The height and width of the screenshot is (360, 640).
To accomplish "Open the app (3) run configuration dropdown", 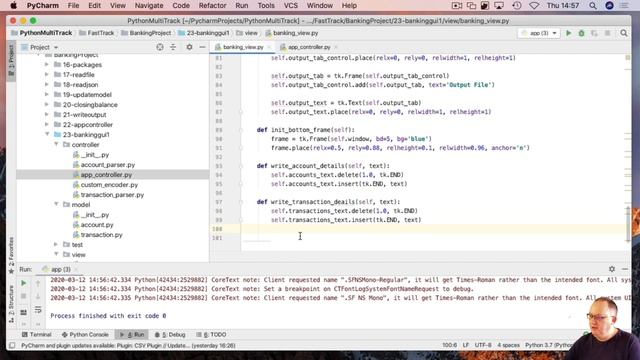I will 539,33.
